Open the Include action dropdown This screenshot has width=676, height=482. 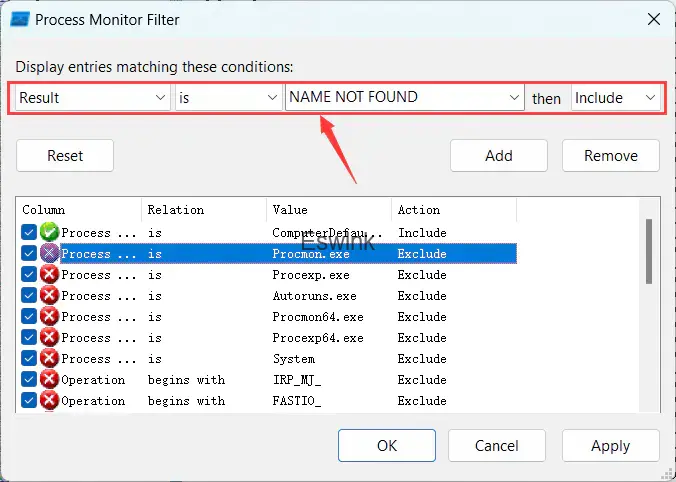[x=615, y=97]
